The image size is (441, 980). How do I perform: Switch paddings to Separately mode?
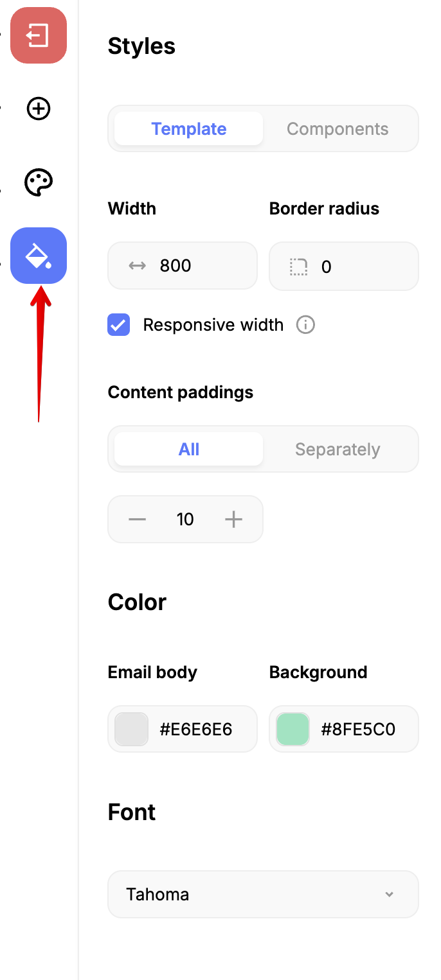tap(337, 450)
